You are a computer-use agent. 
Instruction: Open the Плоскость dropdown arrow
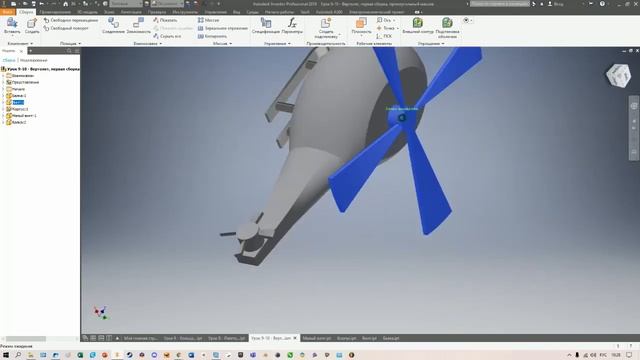click(361, 36)
